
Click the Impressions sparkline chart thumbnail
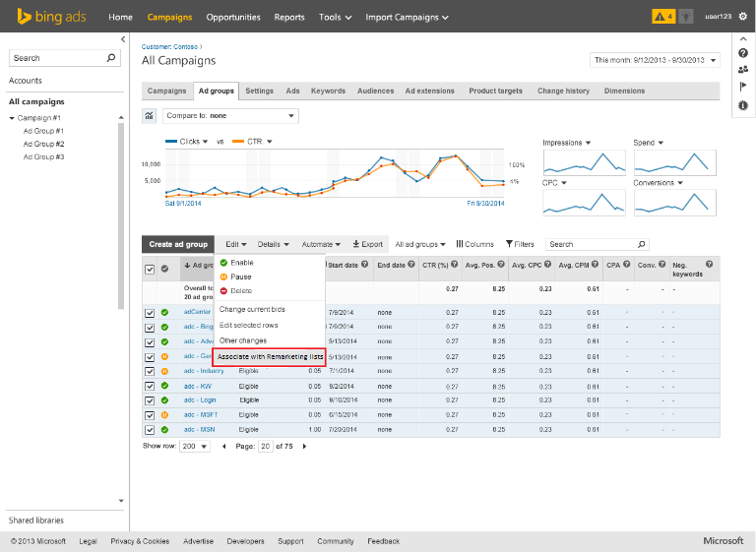584,161
